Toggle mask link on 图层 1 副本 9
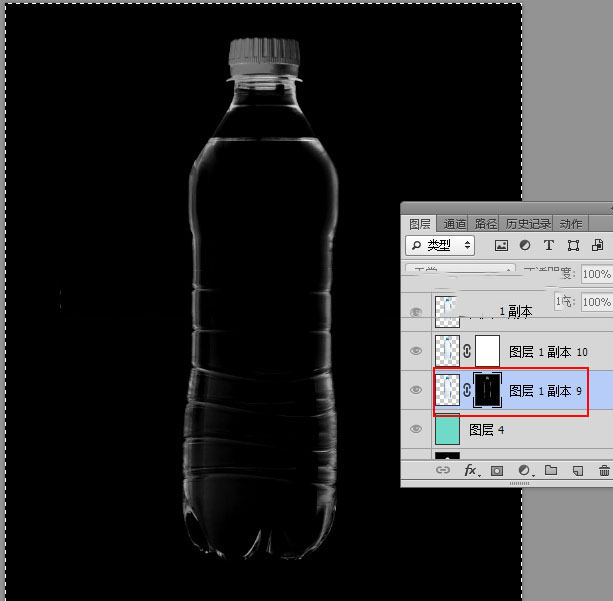 click(x=467, y=390)
